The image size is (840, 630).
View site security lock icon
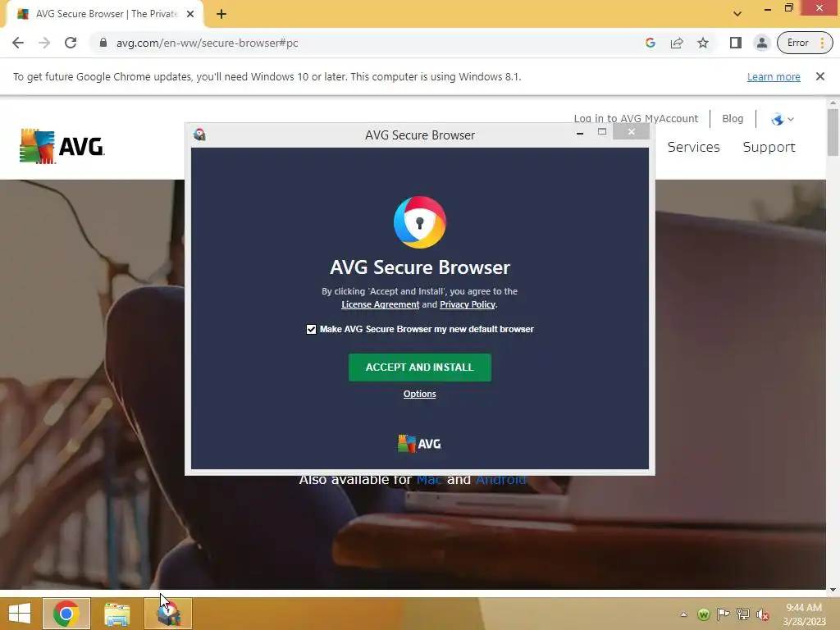(x=103, y=43)
